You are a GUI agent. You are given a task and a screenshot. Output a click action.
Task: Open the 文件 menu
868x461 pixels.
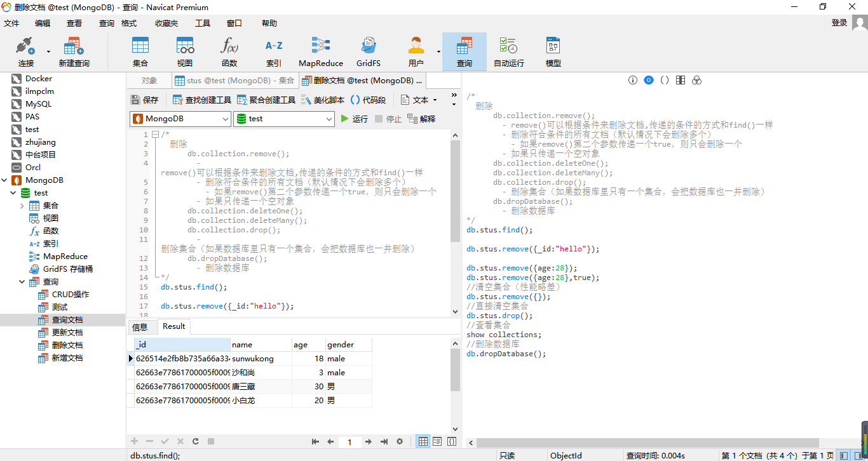pyautogui.click(x=11, y=23)
